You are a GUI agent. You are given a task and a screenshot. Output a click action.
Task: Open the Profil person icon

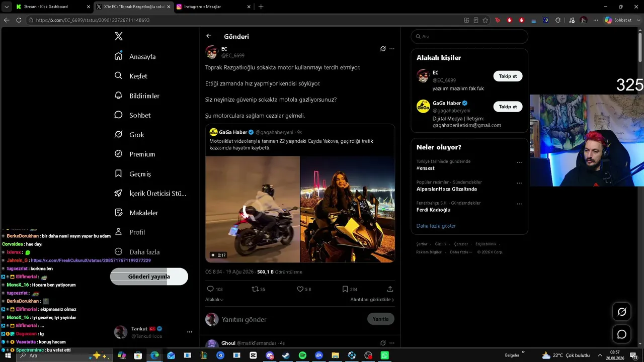tap(118, 232)
